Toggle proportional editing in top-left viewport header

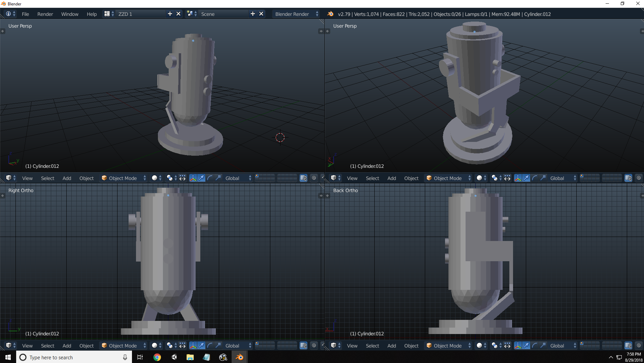click(x=314, y=178)
